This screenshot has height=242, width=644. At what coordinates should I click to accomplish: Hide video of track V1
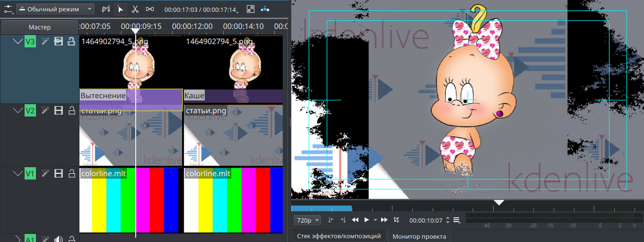click(58, 173)
